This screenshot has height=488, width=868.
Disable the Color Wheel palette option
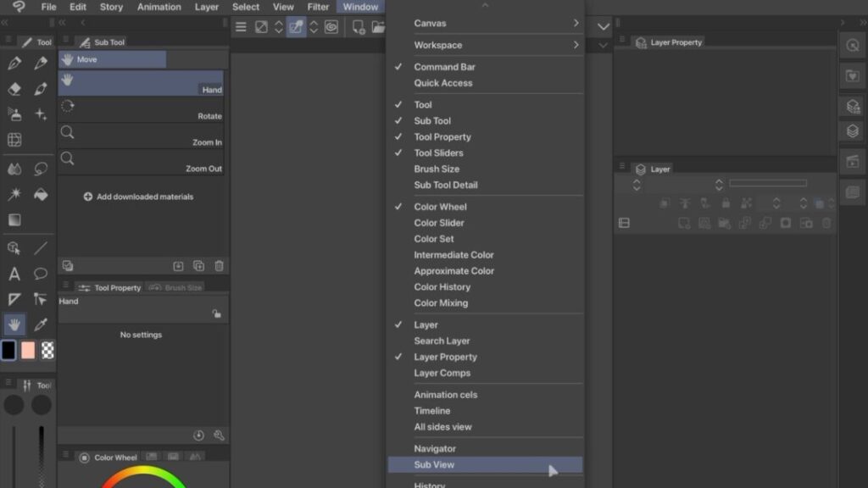(x=440, y=207)
